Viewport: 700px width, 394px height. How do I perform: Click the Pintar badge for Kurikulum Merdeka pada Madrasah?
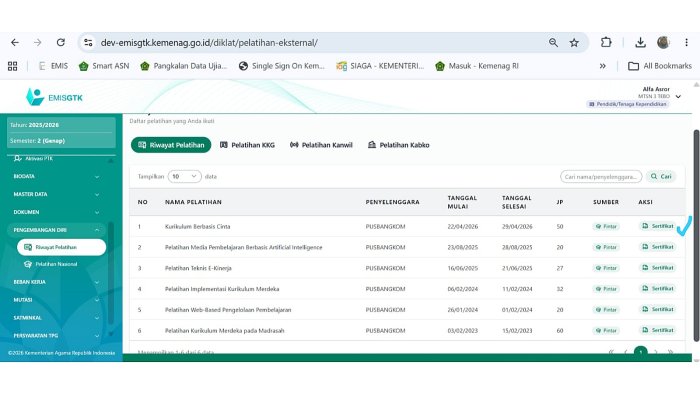coord(606,331)
